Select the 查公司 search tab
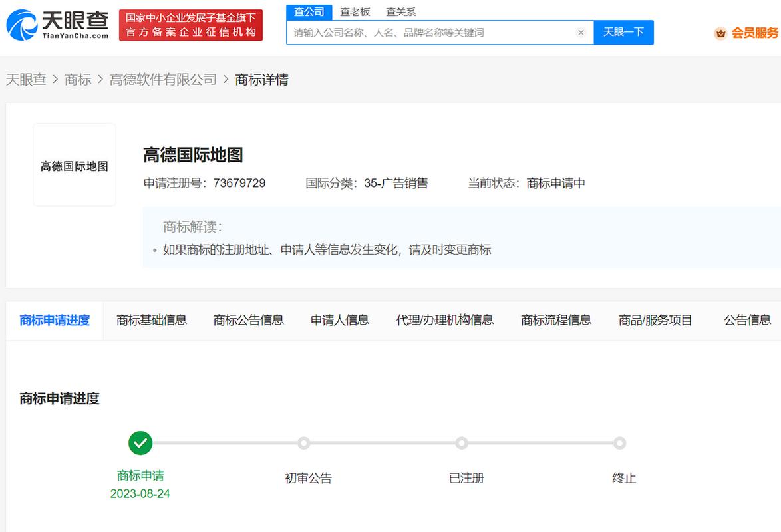The image size is (781, 532). point(309,12)
